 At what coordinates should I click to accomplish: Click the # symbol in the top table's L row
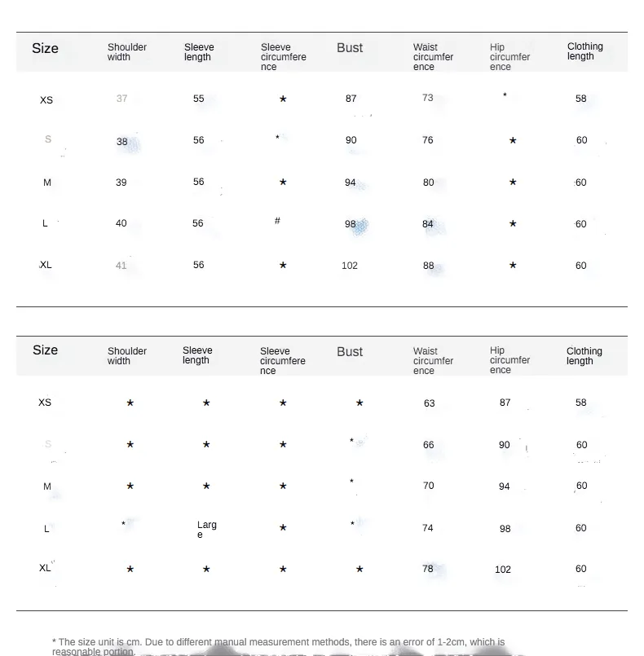(x=277, y=221)
